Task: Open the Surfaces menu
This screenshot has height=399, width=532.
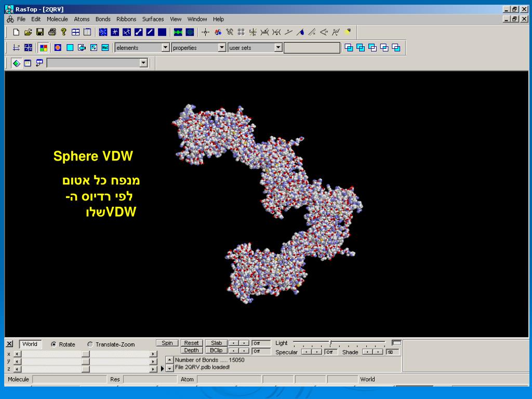Action: pyautogui.click(x=153, y=19)
